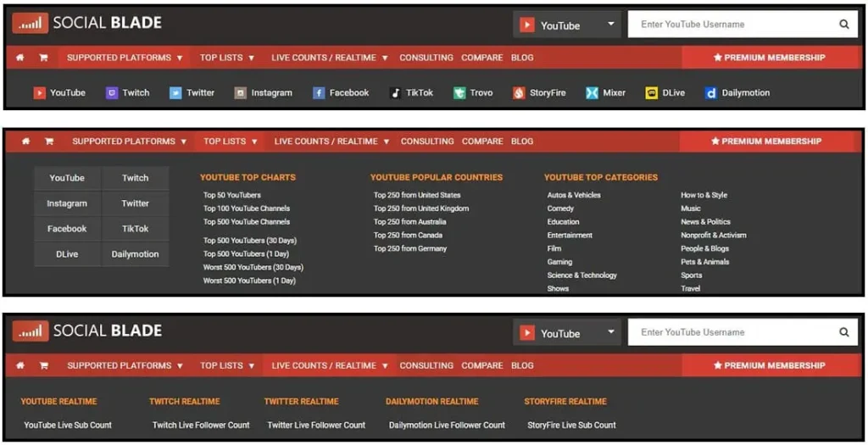This screenshot has width=868, height=445.
Task: Expand Live Counts / Realtime above YouTube Popular Countries
Action: (x=331, y=142)
